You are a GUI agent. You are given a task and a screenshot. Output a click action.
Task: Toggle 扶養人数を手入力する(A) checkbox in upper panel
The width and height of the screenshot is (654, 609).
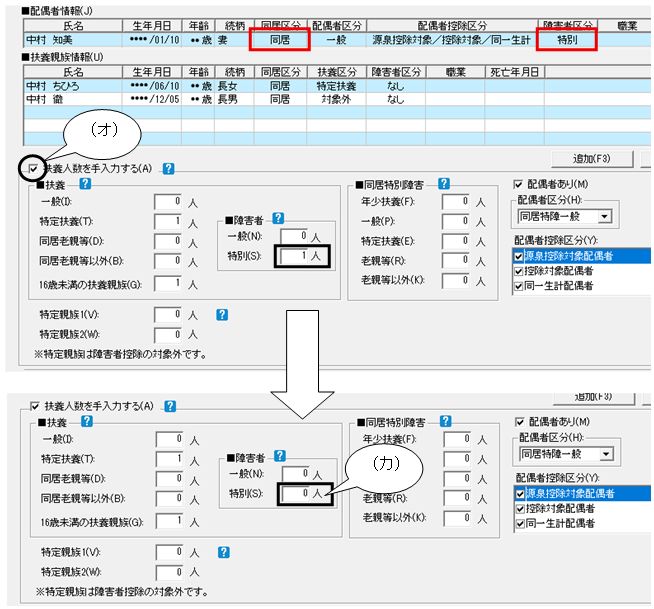33,169
